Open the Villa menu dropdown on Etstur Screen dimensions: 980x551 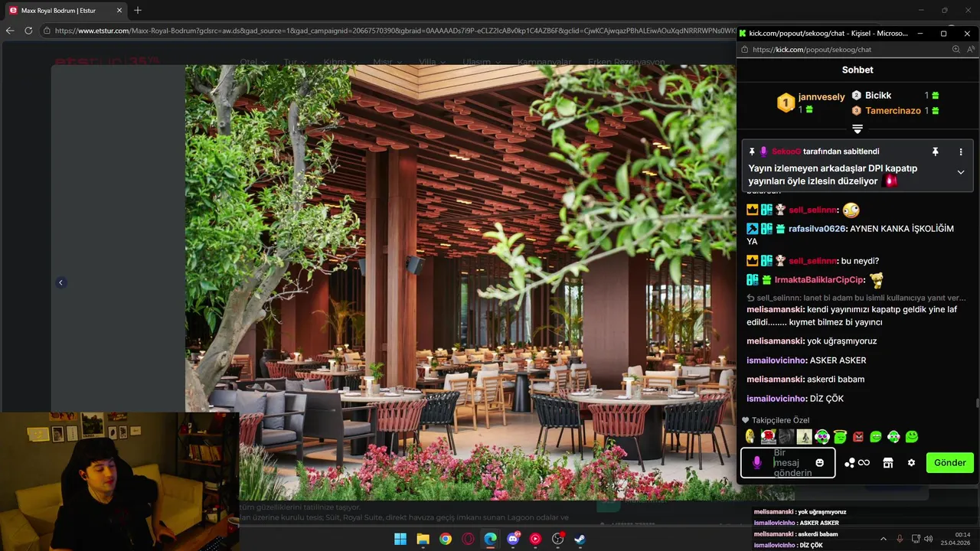click(432, 62)
